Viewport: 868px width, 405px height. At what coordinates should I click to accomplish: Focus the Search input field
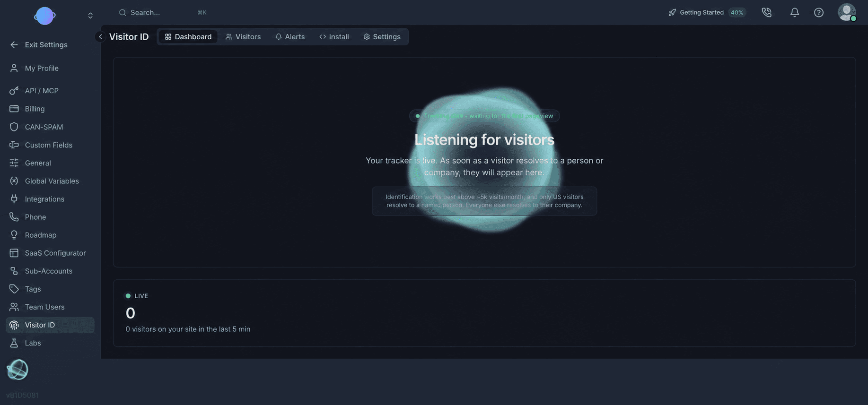(162, 13)
